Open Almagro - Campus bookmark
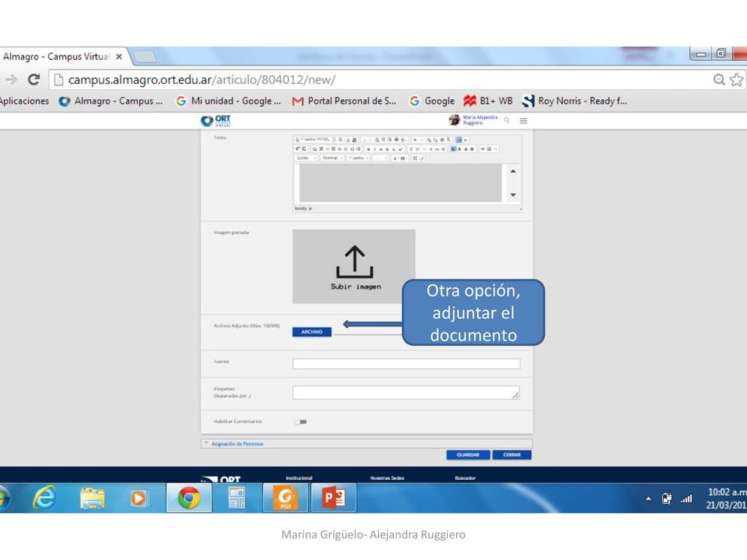747x560 pixels. (x=111, y=101)
